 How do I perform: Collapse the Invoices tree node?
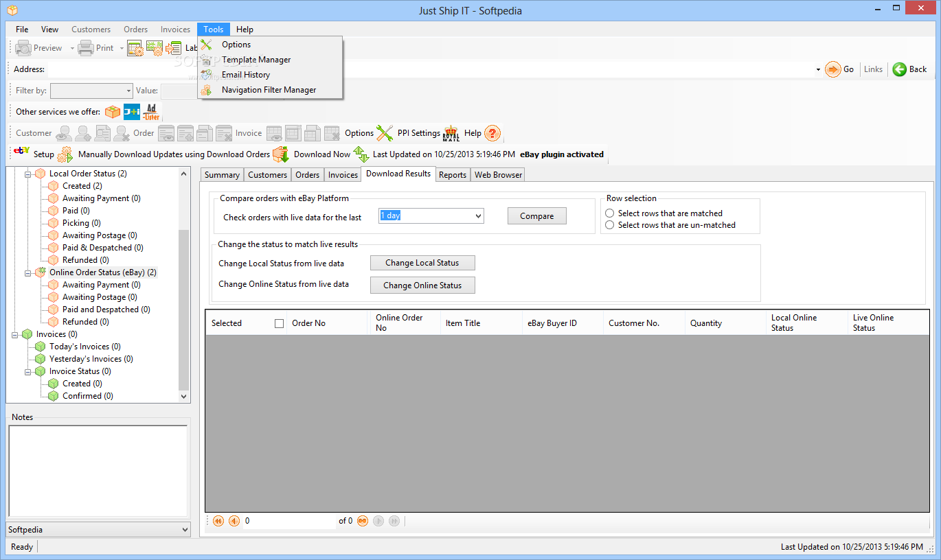pyautogui.click(x=15, y=335)
